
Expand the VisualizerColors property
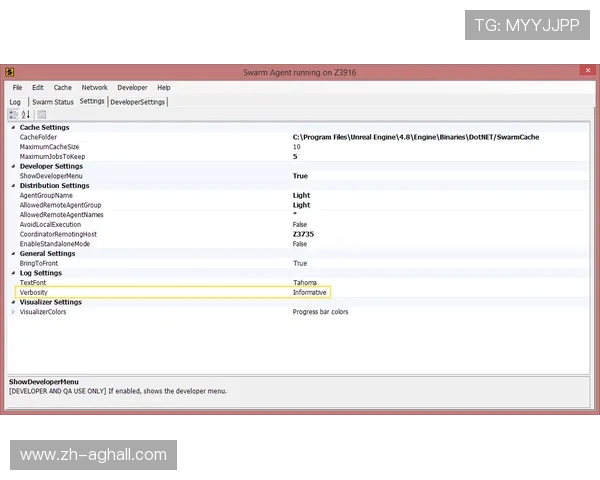(x=13, y=312)
